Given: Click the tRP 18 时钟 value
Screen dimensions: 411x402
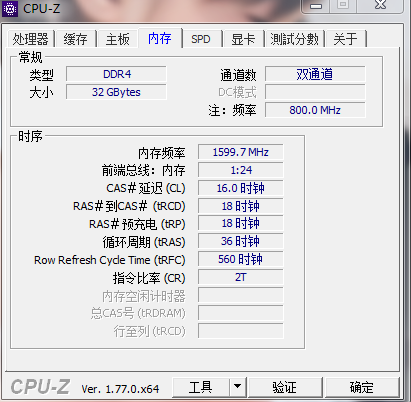Looking at the screenshot, I should click(x=241, y=223).
